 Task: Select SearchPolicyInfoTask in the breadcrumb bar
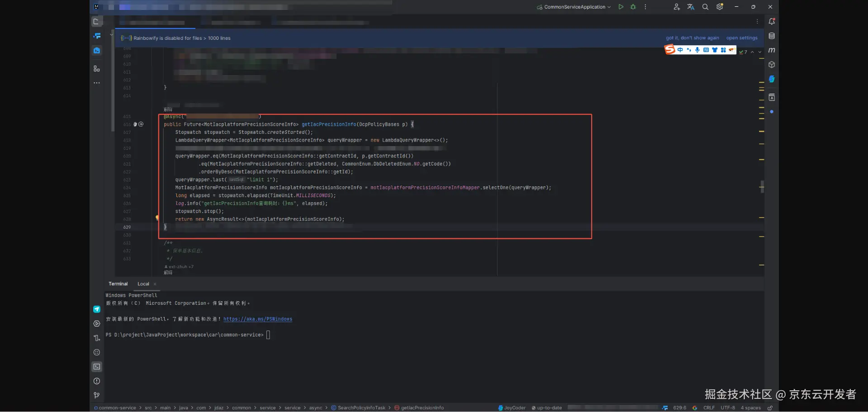358,408
